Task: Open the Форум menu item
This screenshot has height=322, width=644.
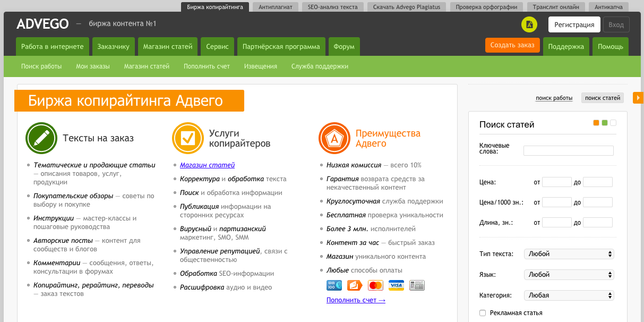Action: coord(344,46)
